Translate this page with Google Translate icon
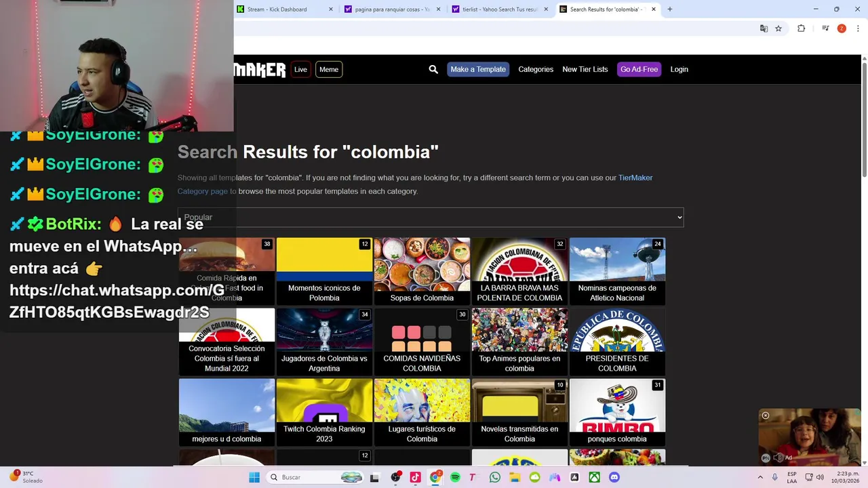The width and height of the screenshot is (868, 488). pyautogui.click(x=764, y=28)
